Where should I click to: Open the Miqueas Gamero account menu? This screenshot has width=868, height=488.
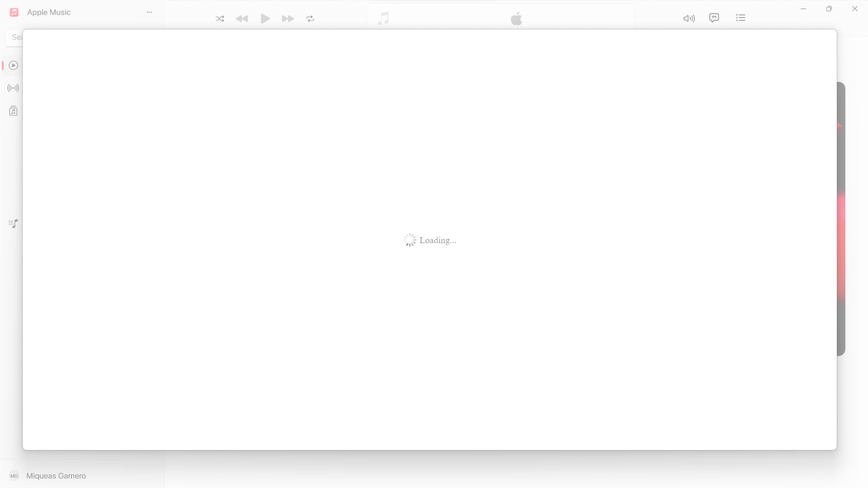coord(56,476)
